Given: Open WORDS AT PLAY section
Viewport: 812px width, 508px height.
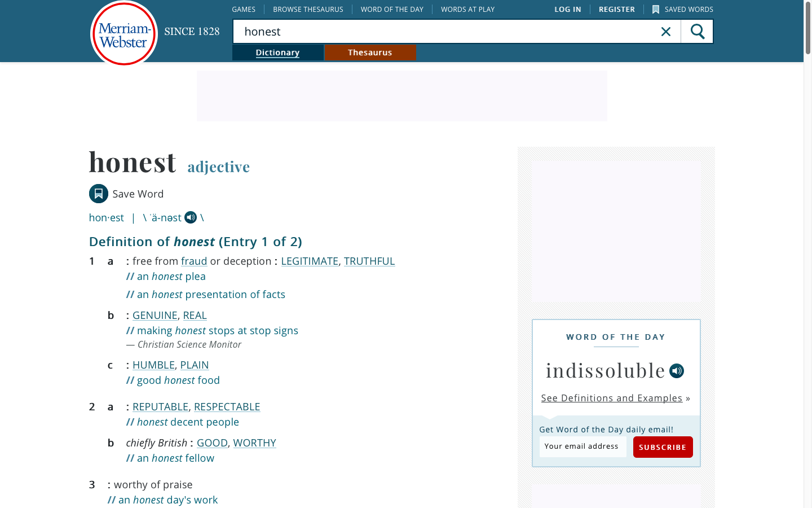Looking at the screenshot, I should (x=467, y=9).
